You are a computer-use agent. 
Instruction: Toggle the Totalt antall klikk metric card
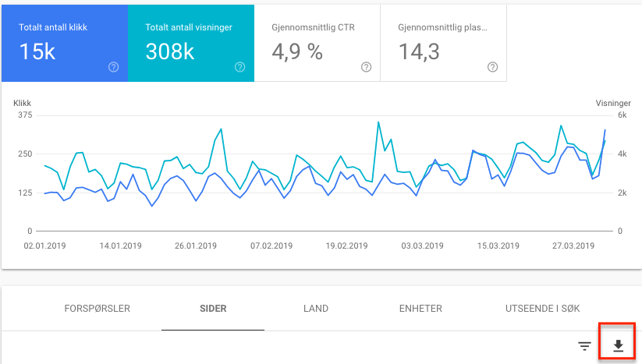pyautogui.click(x=65, y=43)
